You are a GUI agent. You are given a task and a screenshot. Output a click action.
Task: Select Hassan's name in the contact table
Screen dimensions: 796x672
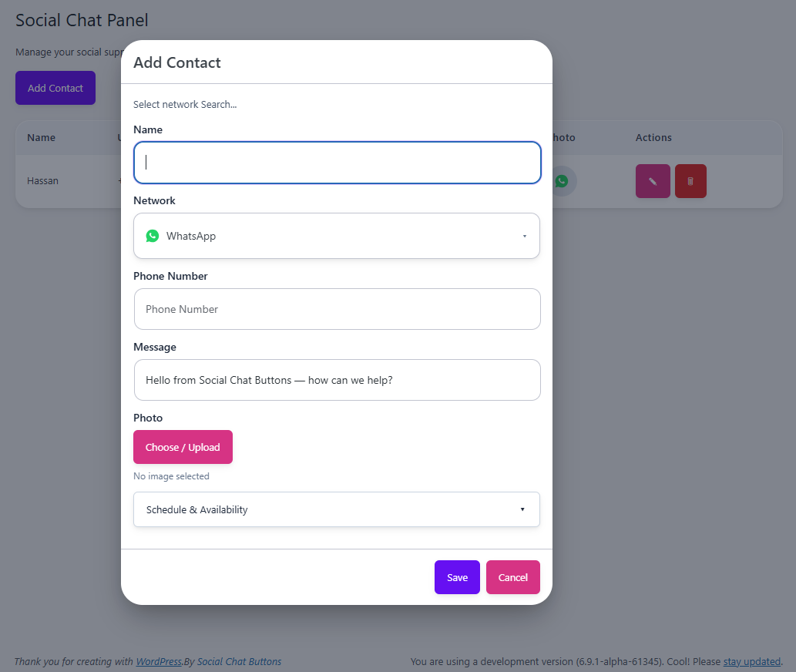(42, 180)
